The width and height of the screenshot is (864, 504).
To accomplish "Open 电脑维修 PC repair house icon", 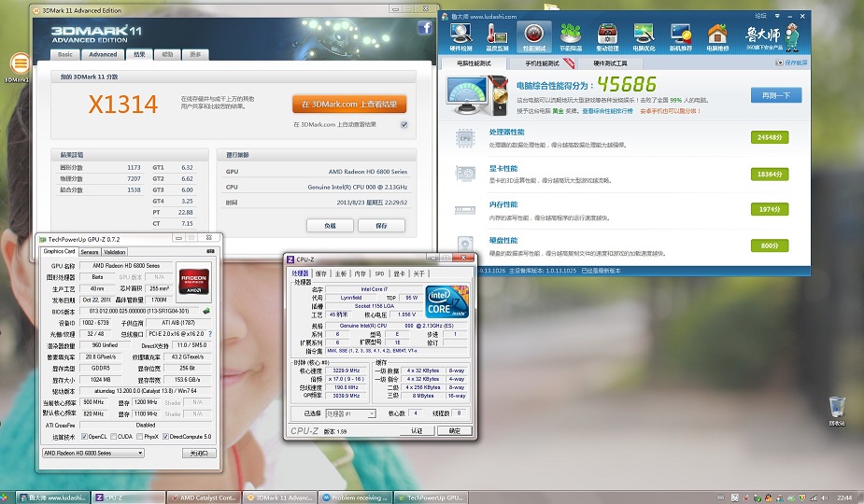I will point(717,37).
